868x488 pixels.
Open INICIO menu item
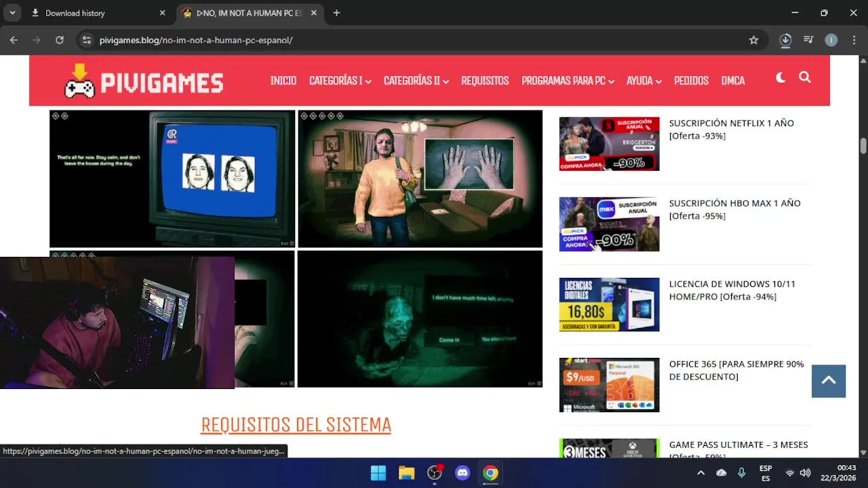[283, 81]
